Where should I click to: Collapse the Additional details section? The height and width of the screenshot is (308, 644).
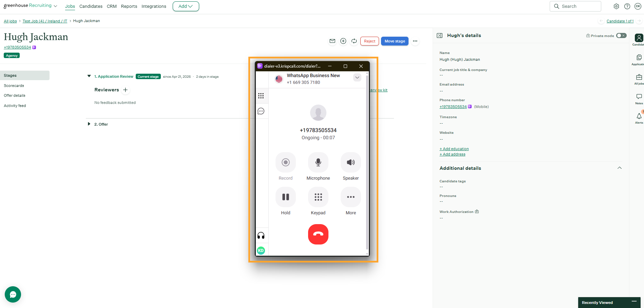coord(620,168)
